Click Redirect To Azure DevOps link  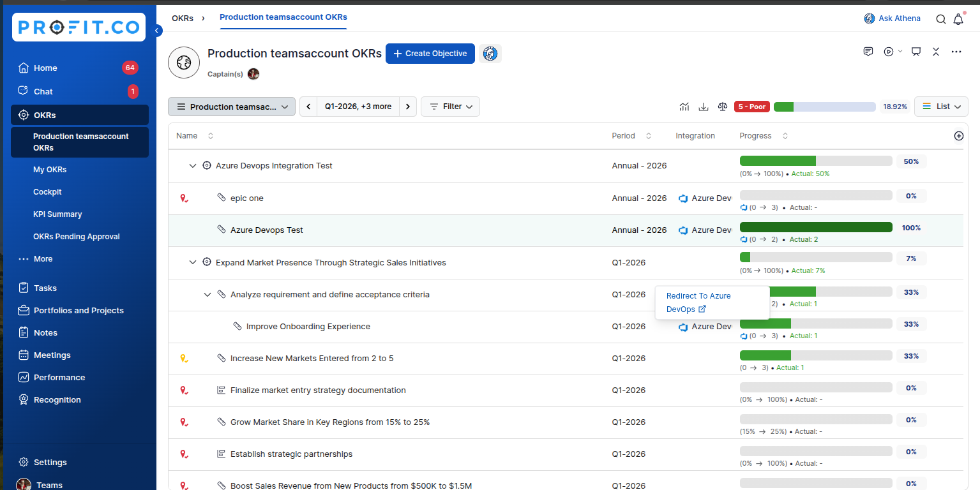(698, 302)
